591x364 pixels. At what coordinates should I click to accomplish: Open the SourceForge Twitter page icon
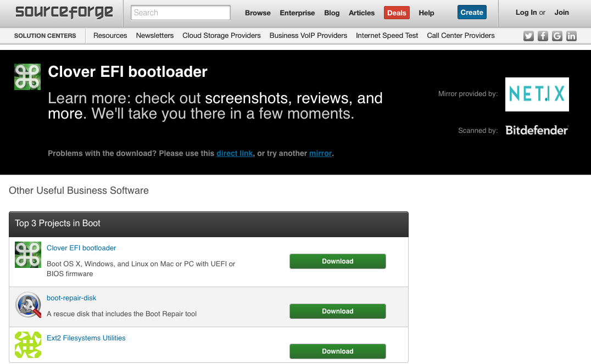coord(528,36)
